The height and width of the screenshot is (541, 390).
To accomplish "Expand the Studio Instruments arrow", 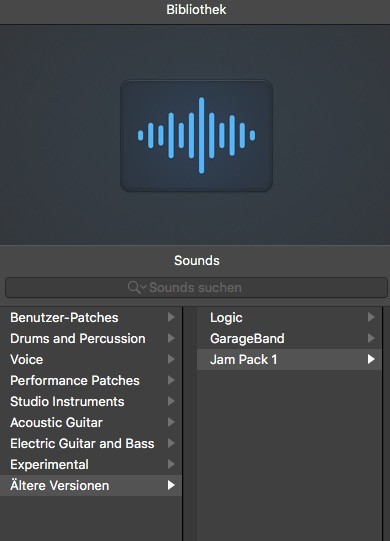I will [171, 401].
